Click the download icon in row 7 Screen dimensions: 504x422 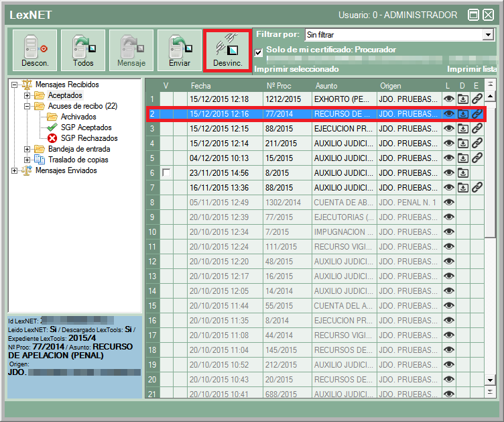coord(463,187)
